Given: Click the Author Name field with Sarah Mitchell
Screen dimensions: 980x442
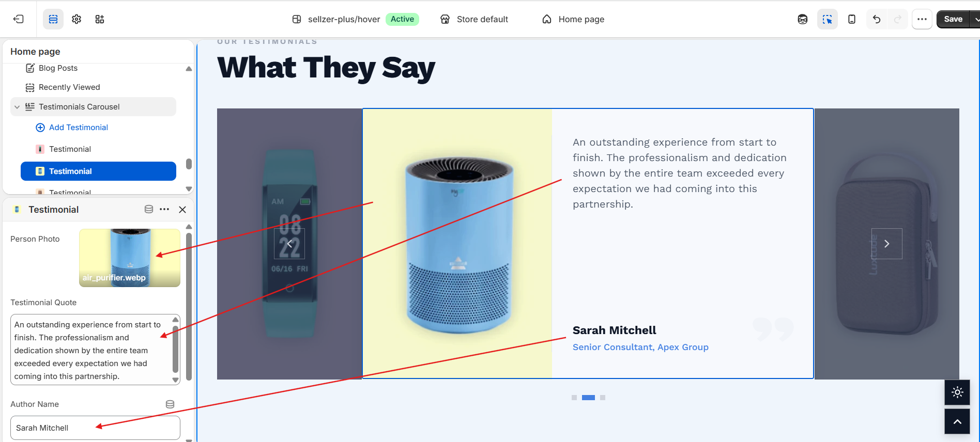Looking at the screenshot, I should [x=95, y=428].
